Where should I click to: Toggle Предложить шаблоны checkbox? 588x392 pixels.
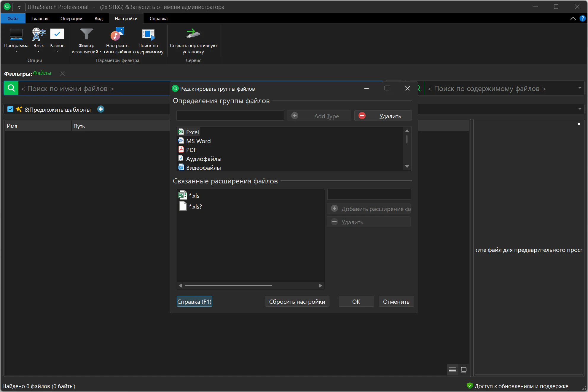tap(10, 109)
